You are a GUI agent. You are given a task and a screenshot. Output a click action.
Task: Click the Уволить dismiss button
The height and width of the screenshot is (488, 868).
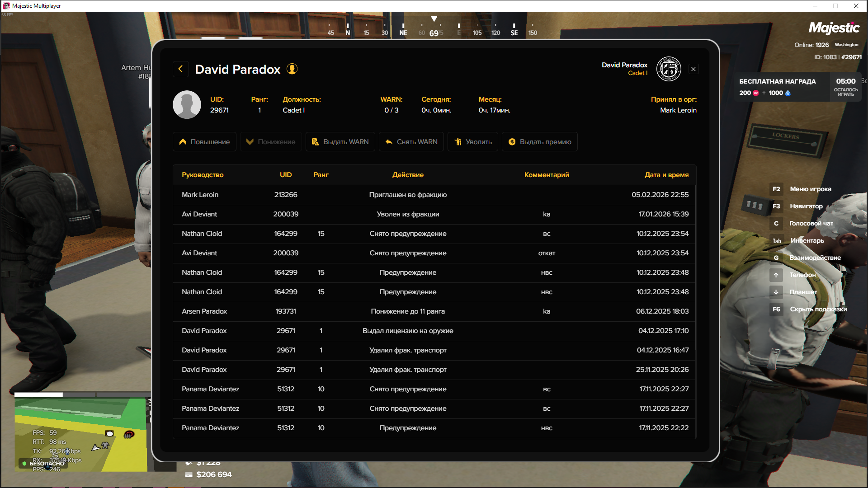(473, 142)
